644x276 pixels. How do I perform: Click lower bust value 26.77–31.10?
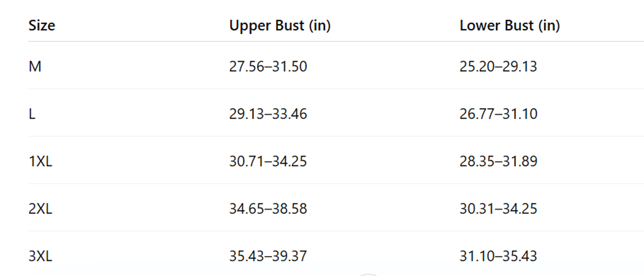498,114
